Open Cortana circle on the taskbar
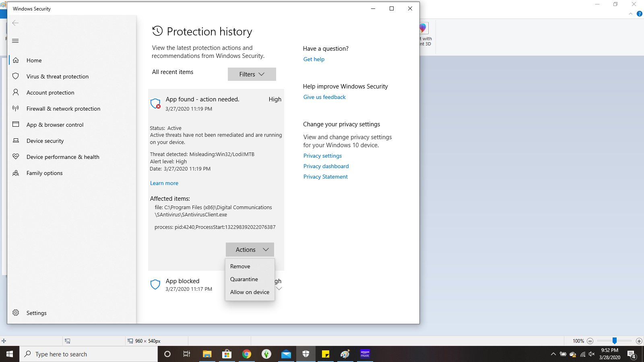 [167, 354]
